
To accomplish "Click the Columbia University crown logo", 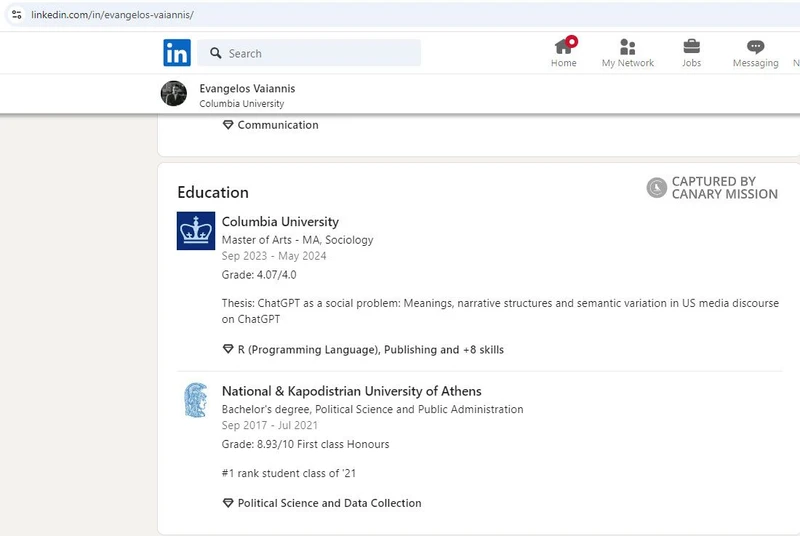I will (x=196, y=231).
